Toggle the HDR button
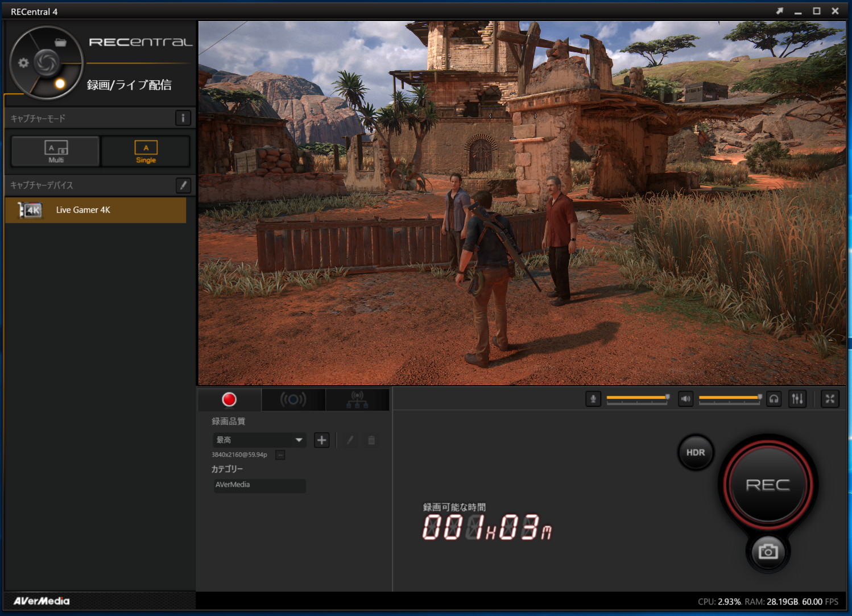The height and width of the screenshot is (616, 852). (695, 453)
